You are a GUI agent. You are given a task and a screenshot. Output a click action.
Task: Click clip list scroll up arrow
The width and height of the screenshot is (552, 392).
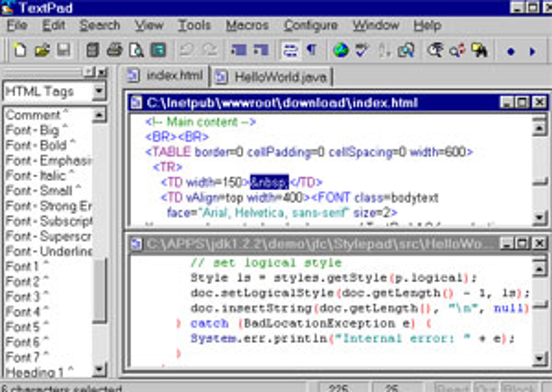coord(99,115)
